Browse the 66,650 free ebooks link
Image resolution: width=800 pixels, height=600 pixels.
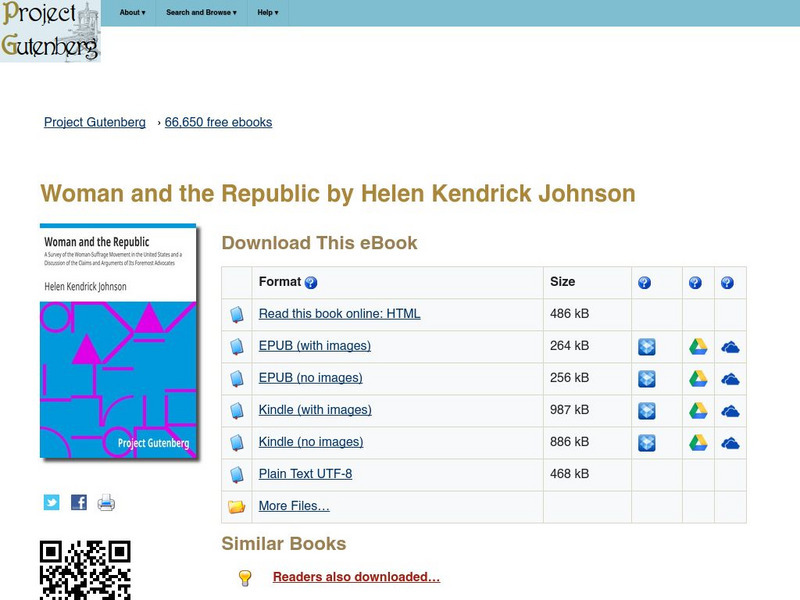[217, 122]
